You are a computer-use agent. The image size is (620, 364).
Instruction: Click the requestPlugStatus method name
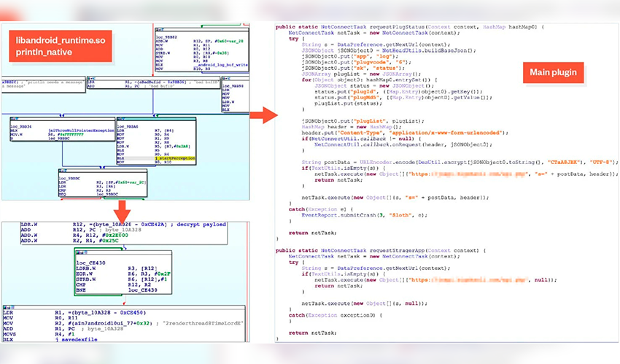click(397, 27)
